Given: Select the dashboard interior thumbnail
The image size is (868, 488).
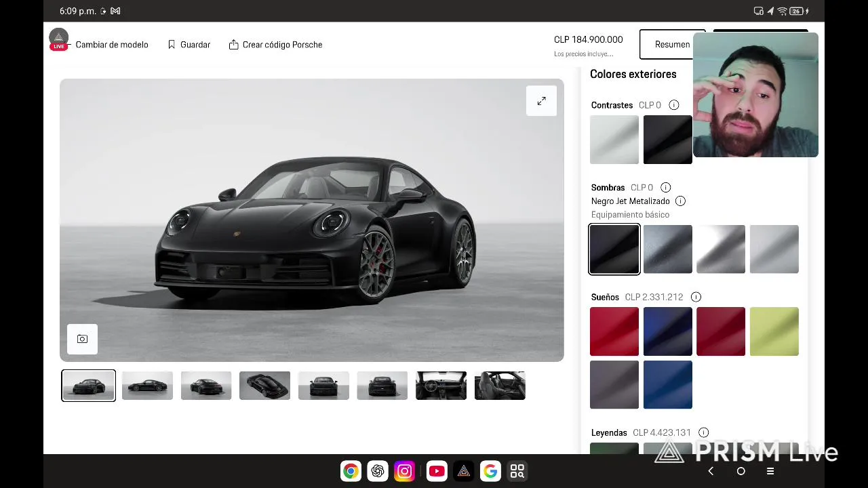Looking at the screenshot, I should point(441,386).
